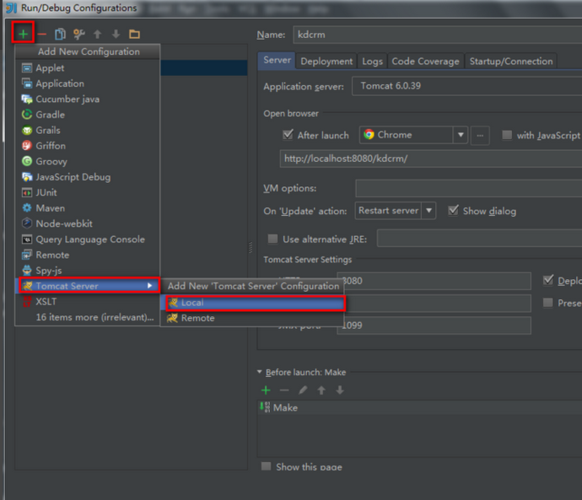This screenshot has height=500, width=582.
Task: Select the Make task in before launch list
Action: (420, 408)
